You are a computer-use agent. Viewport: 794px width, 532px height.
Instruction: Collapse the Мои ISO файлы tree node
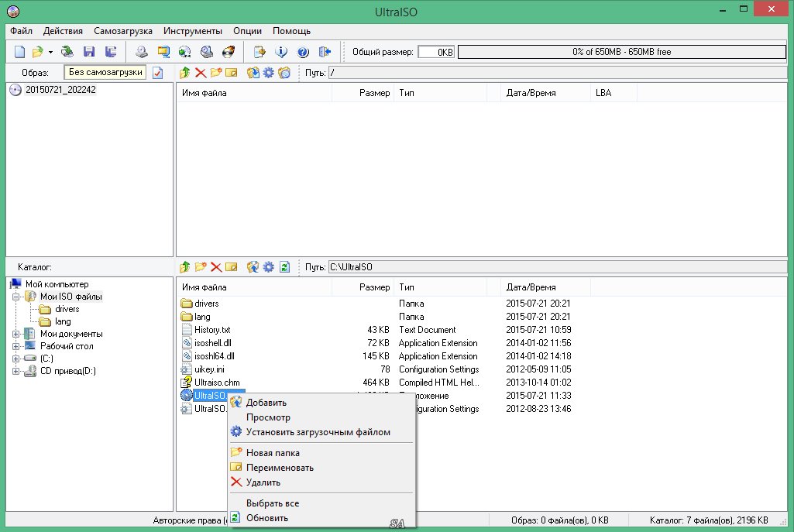pyautogui.click(x=15, y=297)
